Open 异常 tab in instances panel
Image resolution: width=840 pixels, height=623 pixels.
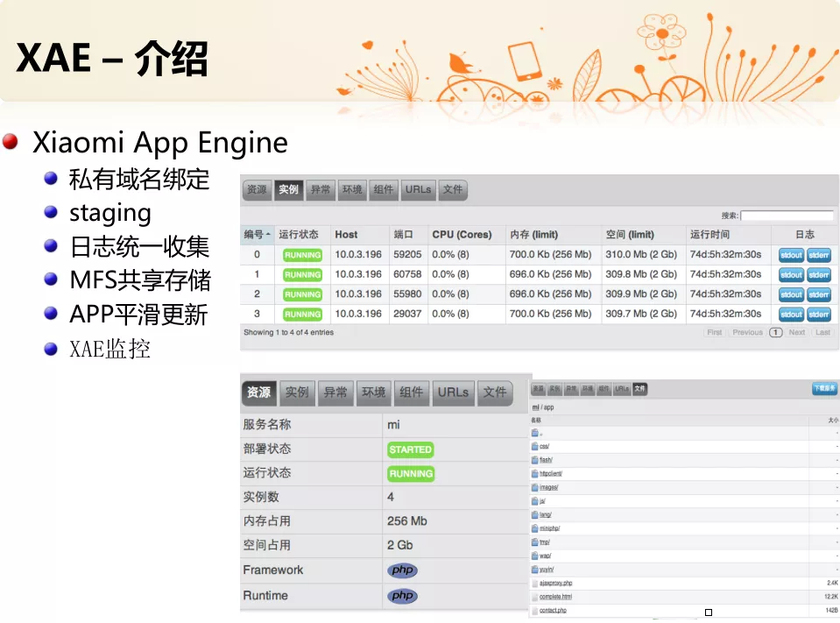coord(321,189)
